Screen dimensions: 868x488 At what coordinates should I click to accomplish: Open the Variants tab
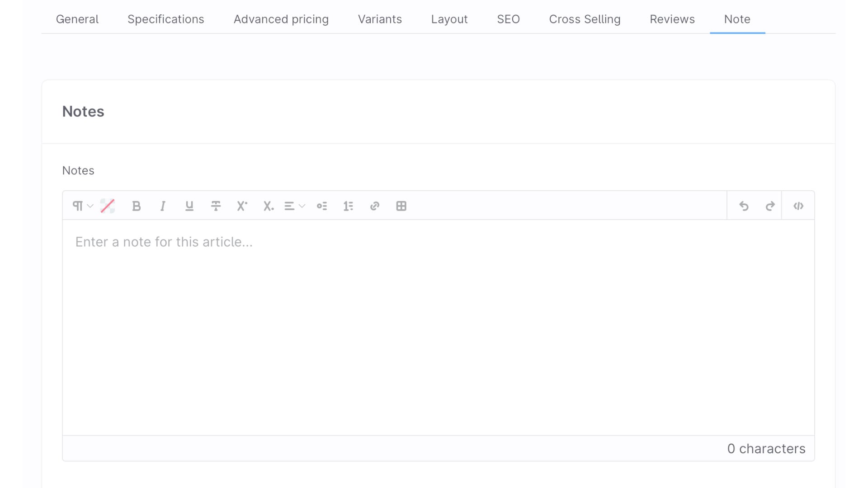click(380, 19)
